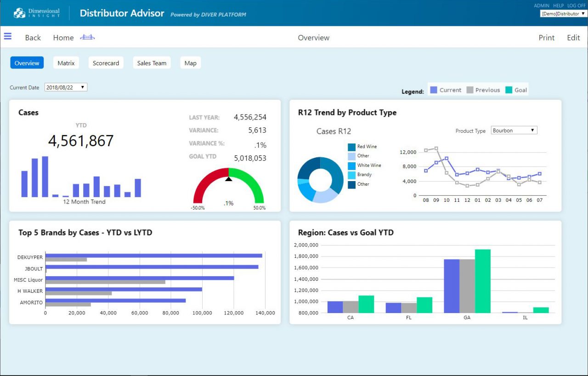This screenshot has width=588, height=376.
Task: Select the Sales Team tab
Action: [152, 63]
